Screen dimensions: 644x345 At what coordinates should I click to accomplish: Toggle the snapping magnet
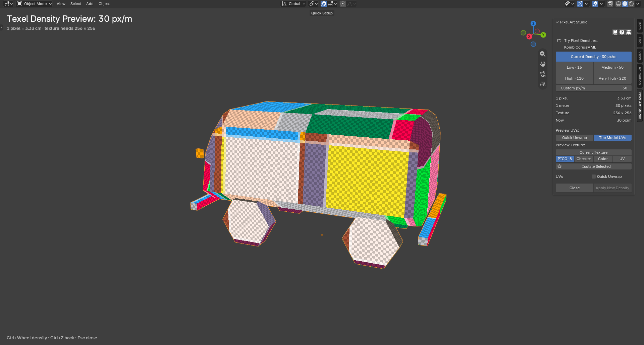(323, 4)
